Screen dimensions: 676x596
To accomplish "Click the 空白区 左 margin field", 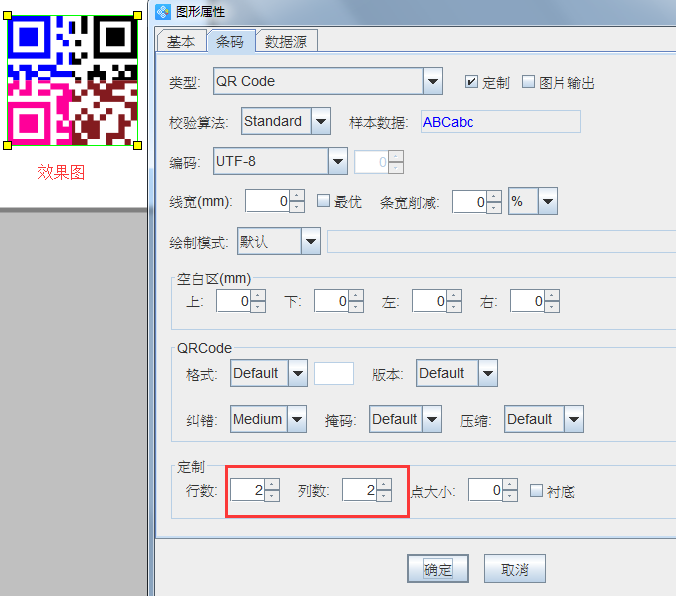I will pos(429,301).
